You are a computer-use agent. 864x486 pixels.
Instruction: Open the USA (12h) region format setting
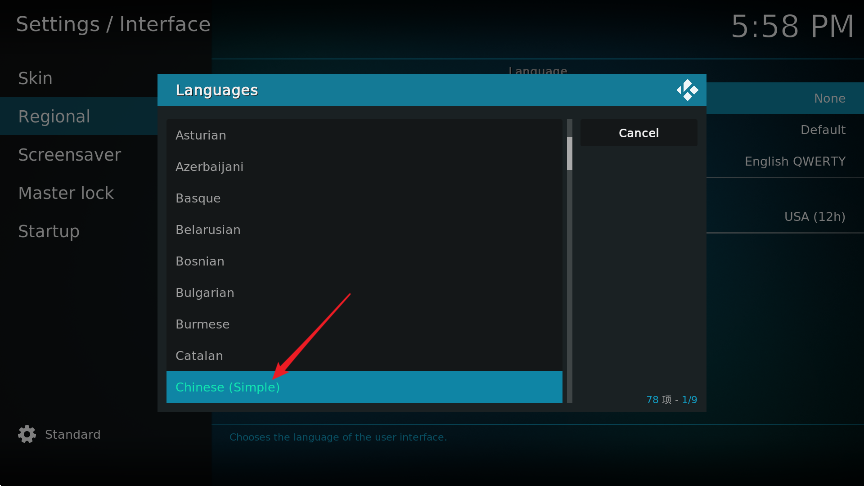pyautogui.click(x=814, y=216)
